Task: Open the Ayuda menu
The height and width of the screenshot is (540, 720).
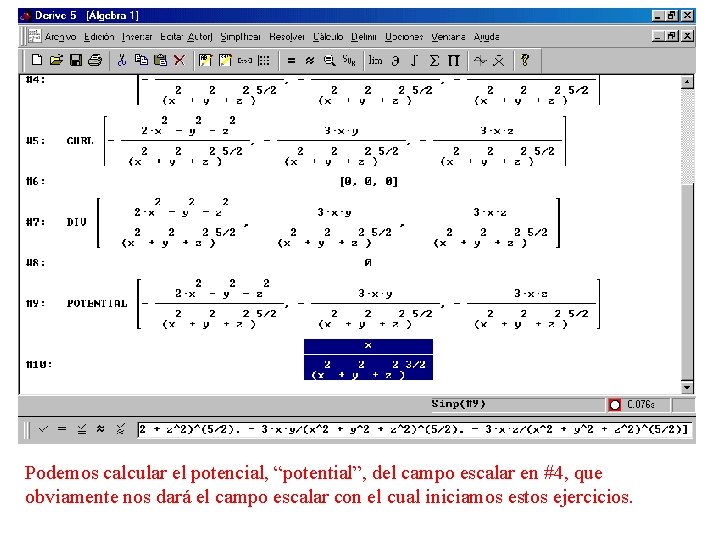Action: click(486, 37)
